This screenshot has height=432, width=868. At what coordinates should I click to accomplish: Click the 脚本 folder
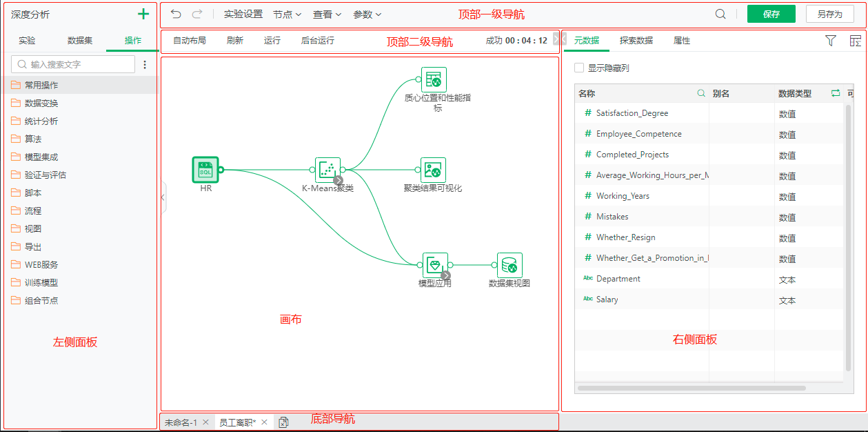[80, 193]
